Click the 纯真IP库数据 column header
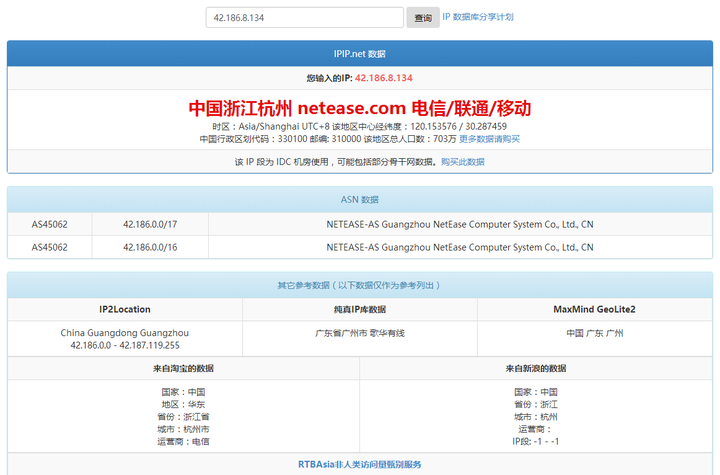720x475 pixels. tap(360, 309)
